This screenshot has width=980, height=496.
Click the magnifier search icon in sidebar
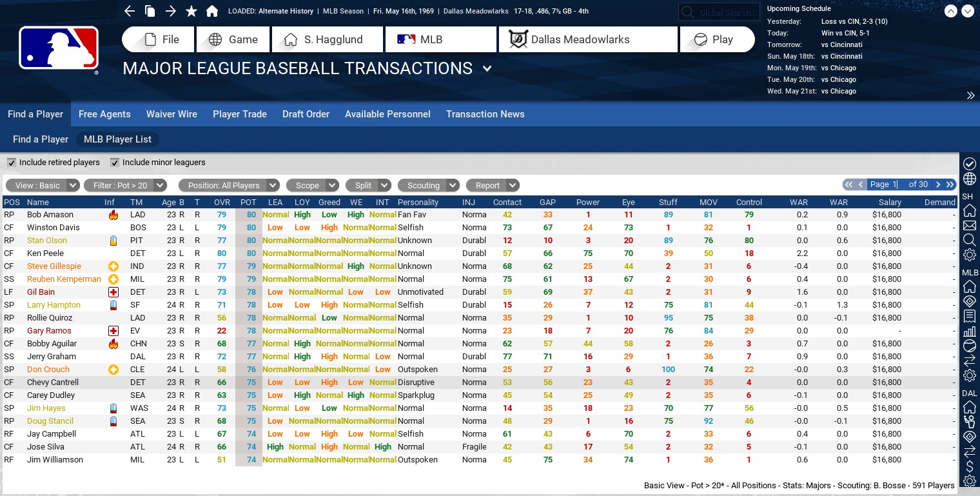pyautogui.click(x=970, y=240)
